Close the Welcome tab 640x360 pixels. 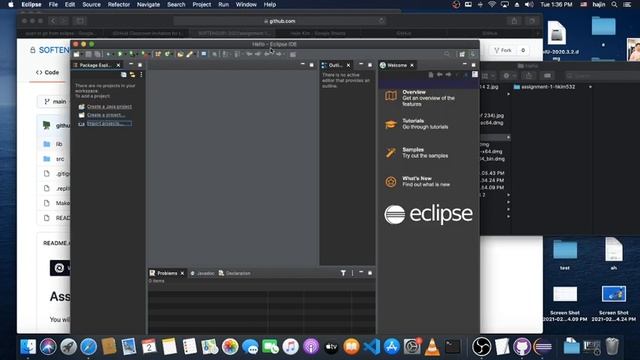click(412, 65)
